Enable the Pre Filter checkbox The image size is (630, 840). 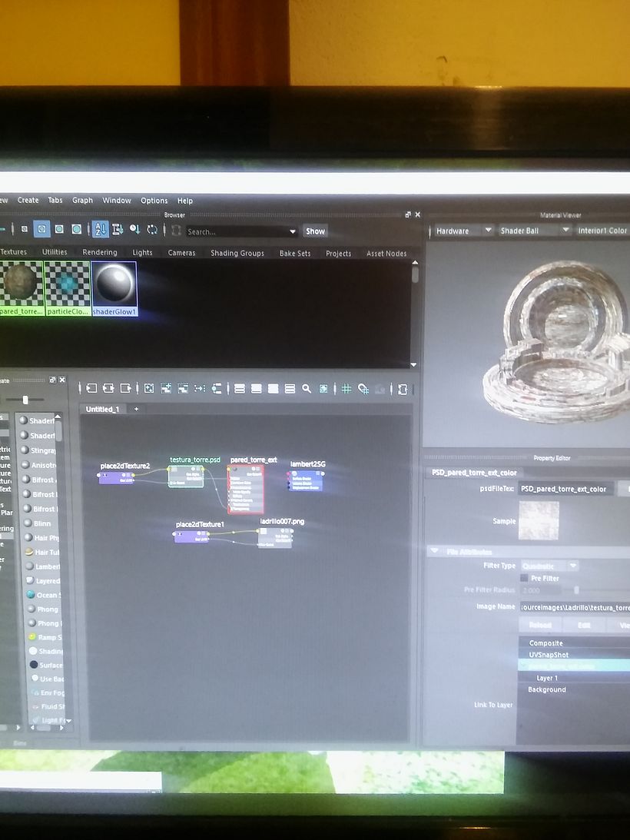[525, 579]
